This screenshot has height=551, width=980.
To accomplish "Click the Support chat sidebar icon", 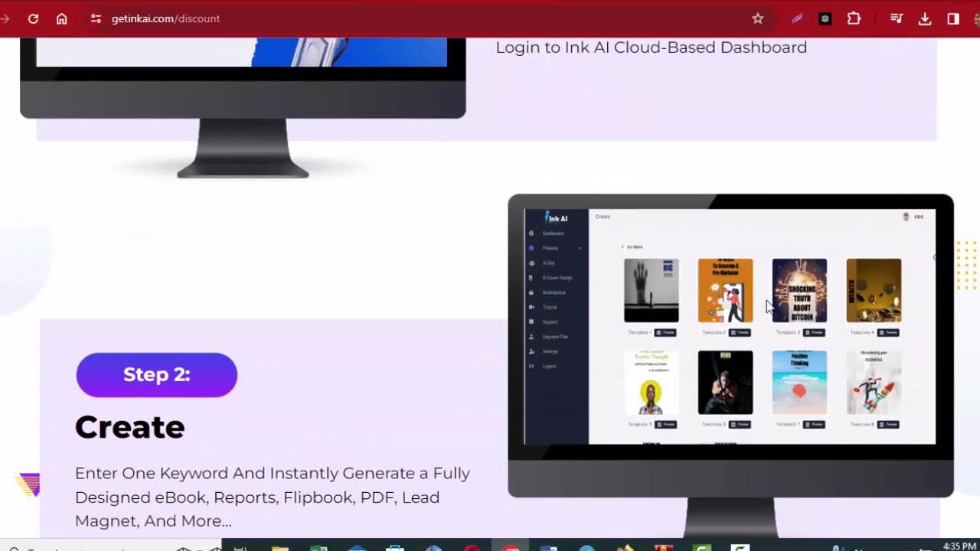I will pyautogui.click(x=531, y=322).
